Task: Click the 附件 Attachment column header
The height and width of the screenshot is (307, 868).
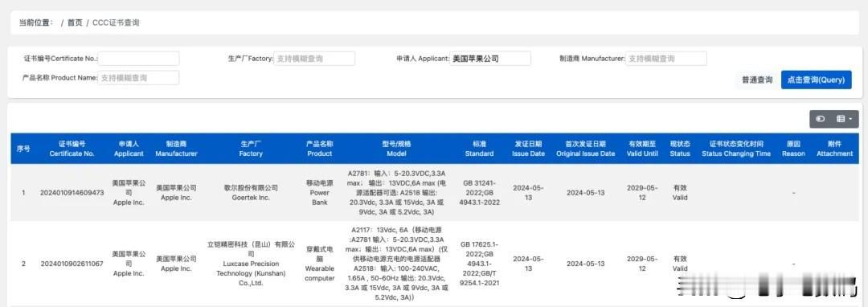Action: point(834,148)
